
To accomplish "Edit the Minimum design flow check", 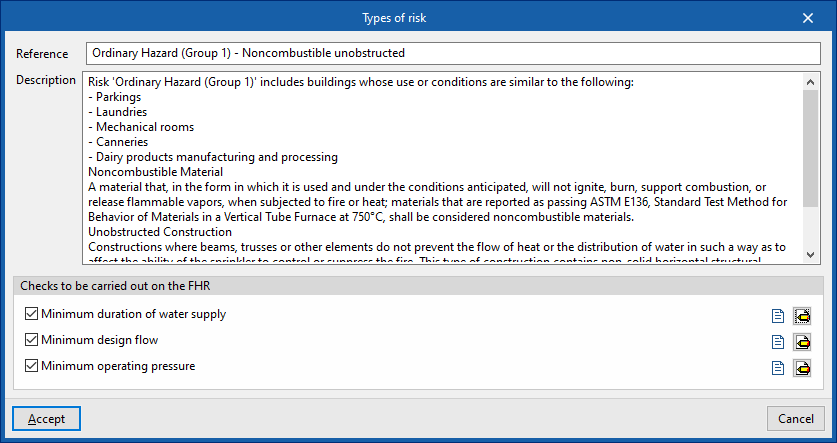I will coord(802,342).
